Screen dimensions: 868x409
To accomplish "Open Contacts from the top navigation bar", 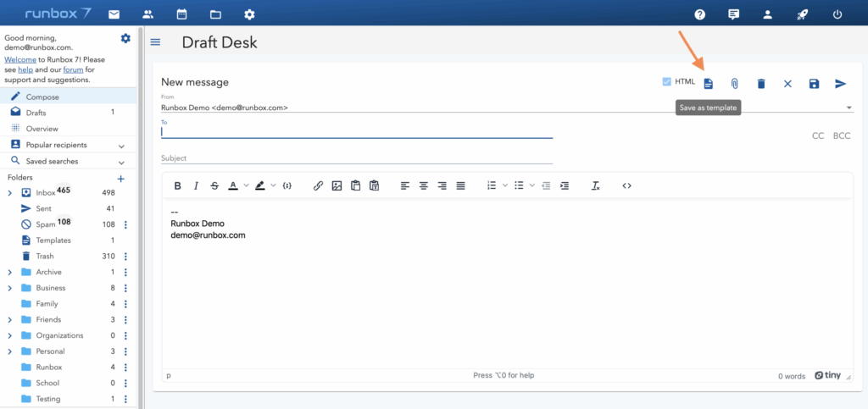I will coord(147,14).
